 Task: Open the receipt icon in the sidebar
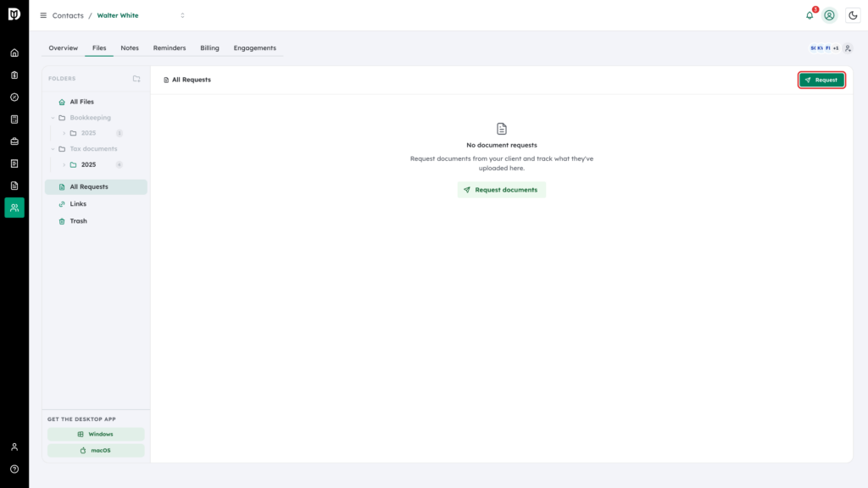(x=14, y=164)
